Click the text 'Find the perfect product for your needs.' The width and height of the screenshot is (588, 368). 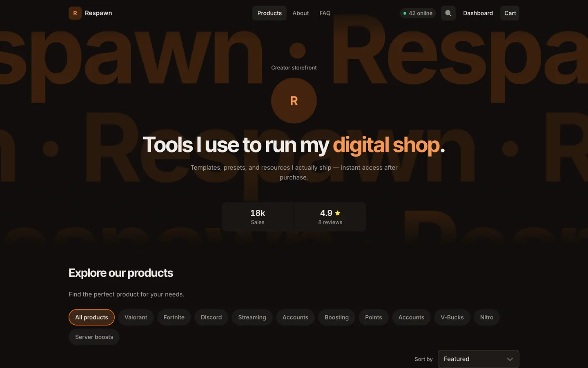click(127, 294)
